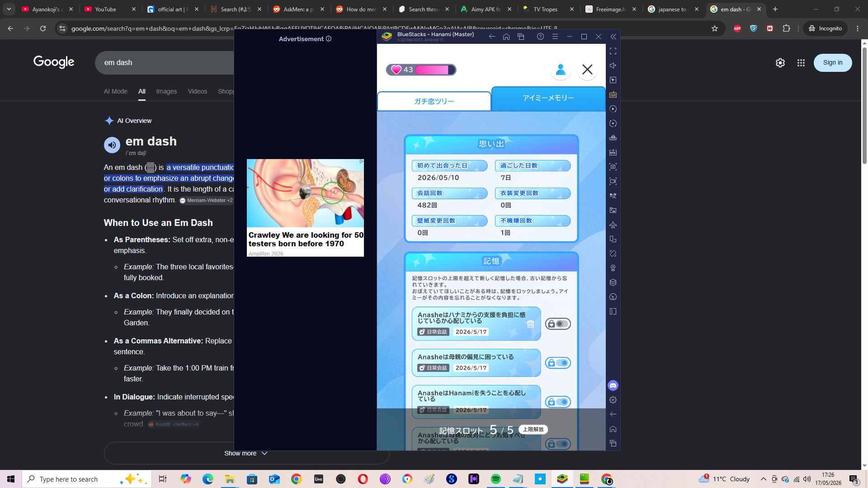Open Discord from BlueStacks sidebar
868x488 pixels.
click(613, 385)
